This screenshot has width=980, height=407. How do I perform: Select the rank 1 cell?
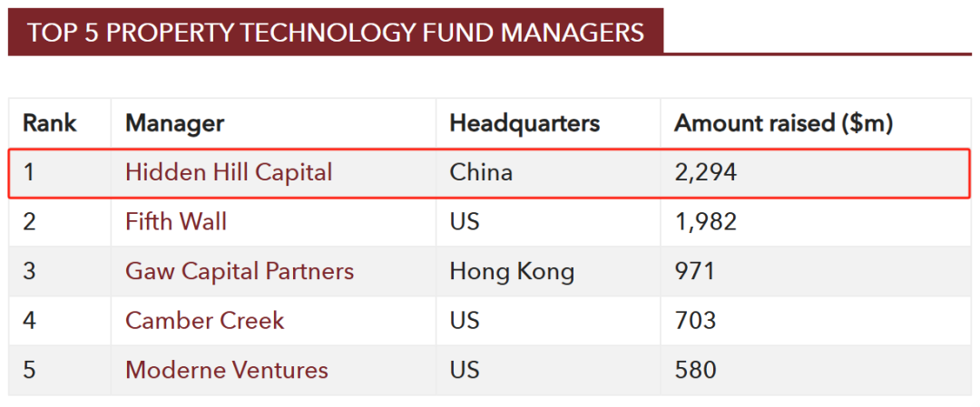click(x=29, y=172)
